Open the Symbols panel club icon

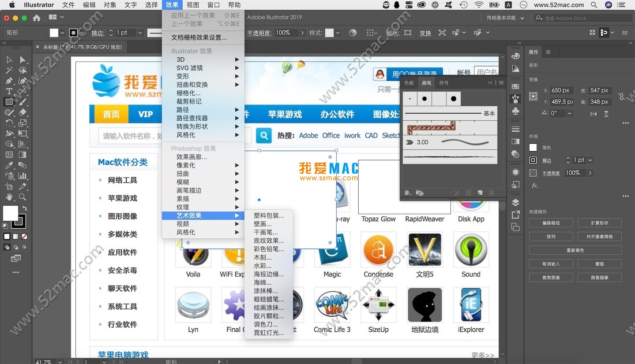[515, 111]
